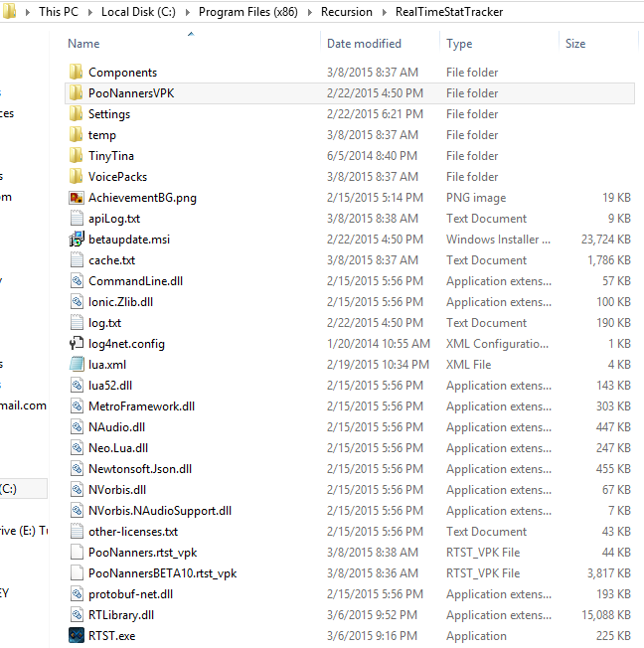This screenshot has width=644, height=648.
Task: Open the dropdown arrow after Program Files (x86)
Action: click(309, 12)
